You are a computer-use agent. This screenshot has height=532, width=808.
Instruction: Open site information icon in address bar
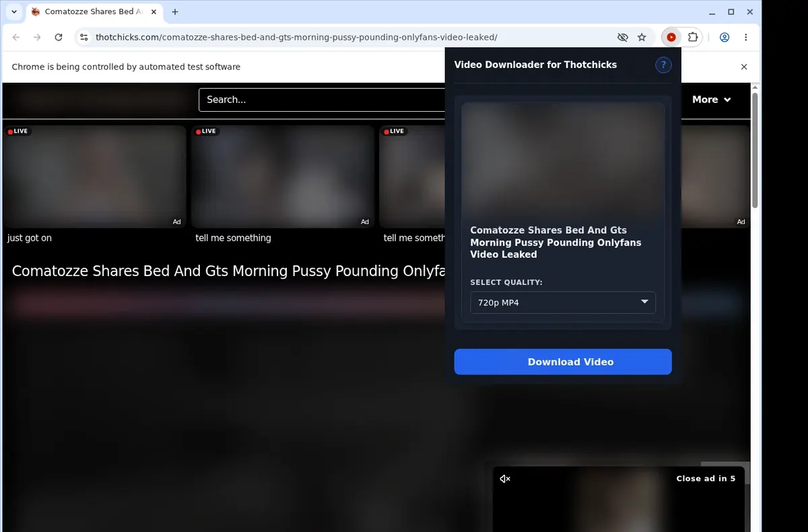tap(83, 38)
